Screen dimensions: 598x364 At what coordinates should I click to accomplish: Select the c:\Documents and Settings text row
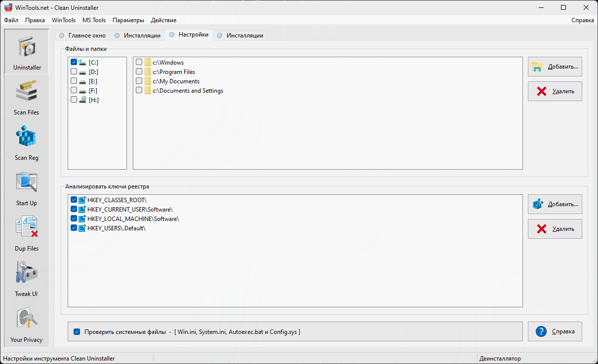(188, 91)
